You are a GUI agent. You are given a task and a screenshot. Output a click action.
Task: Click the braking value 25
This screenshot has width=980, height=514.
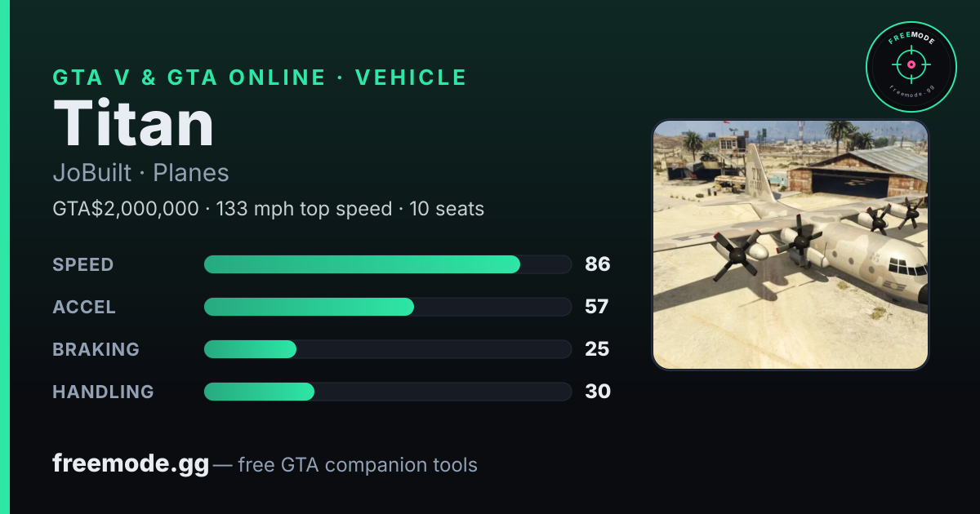[x=597, y=349]
